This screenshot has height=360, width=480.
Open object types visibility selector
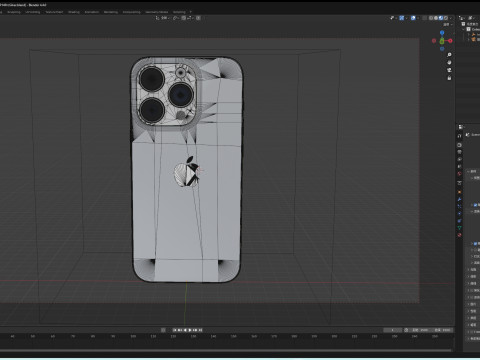click(x=393, y=18)
